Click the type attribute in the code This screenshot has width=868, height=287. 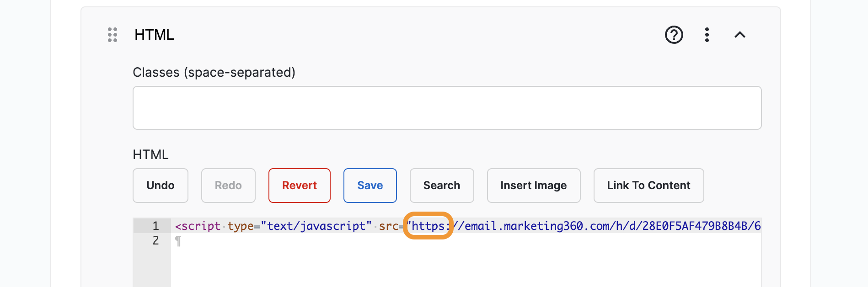241,226
